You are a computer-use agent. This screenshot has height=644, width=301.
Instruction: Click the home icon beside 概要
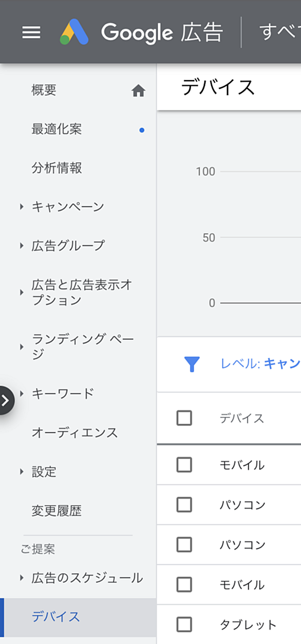138,91
